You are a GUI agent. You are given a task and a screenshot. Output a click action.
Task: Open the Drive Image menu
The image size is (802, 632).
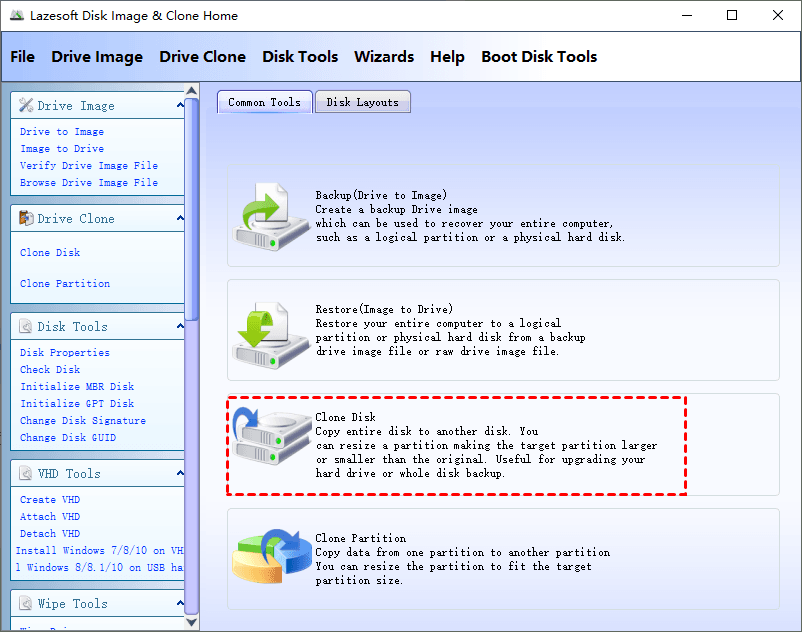pyautogui.click(x=97, y=57)
